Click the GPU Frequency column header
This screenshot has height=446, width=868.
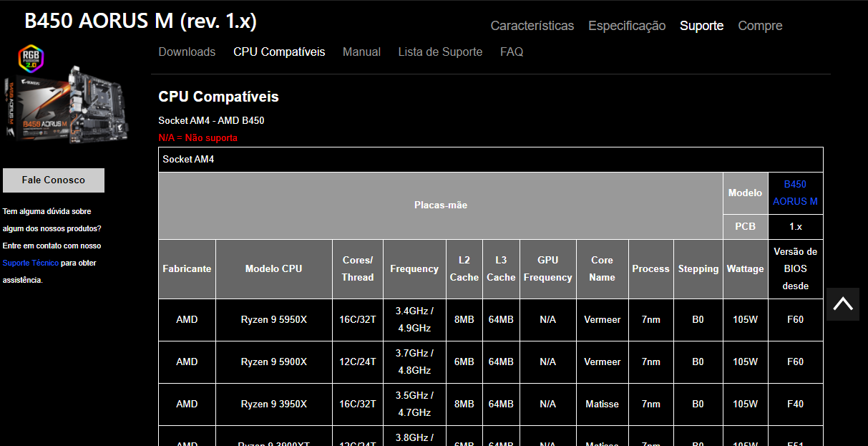(548, 269)
